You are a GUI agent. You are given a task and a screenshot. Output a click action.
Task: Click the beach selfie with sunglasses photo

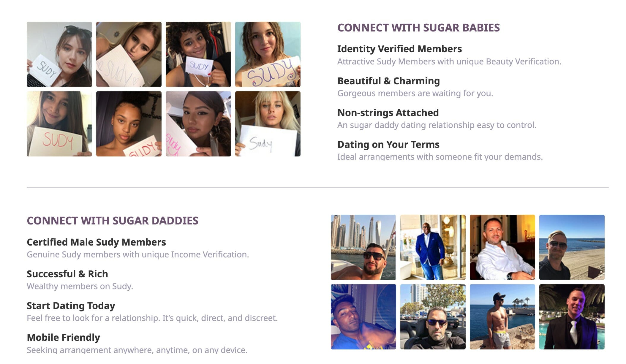(x=572, y=247)
